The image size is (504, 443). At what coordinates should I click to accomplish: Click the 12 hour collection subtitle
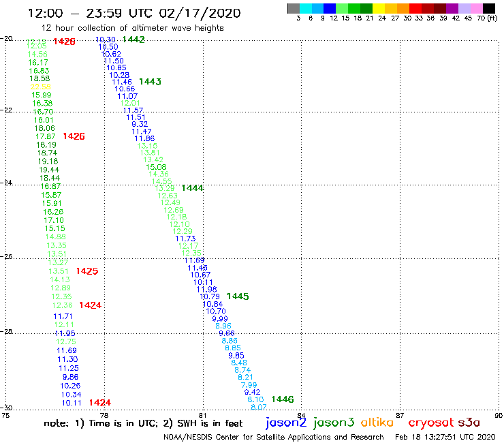pyautogui.click(x=133, y=29)
